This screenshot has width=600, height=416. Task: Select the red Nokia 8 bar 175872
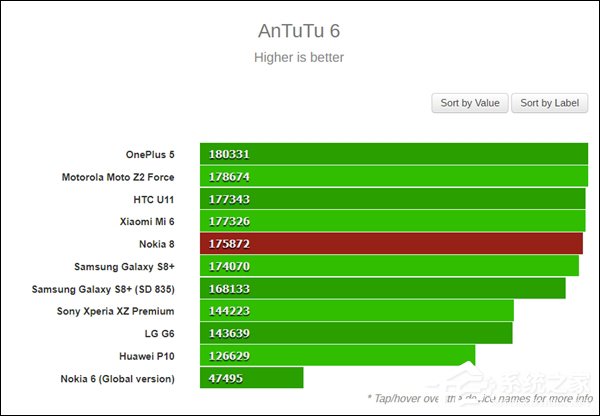(x=391, y=243)
